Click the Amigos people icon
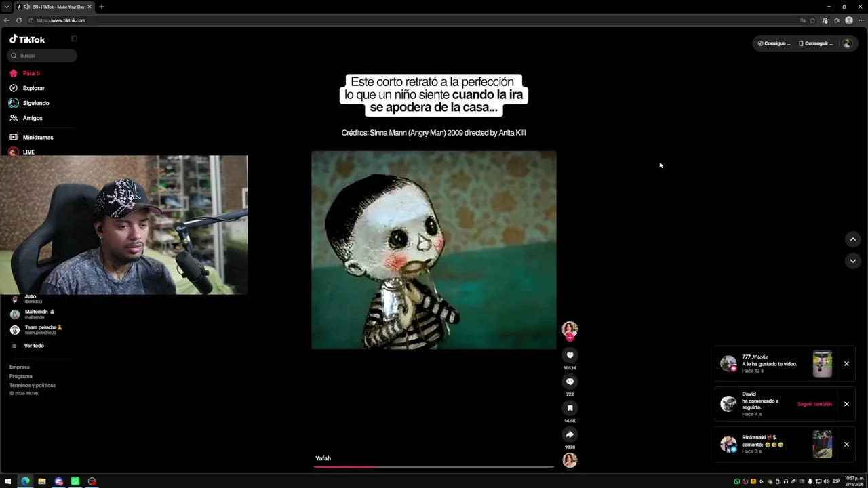This screenshot has height=488, width=868. pos(14,118)
